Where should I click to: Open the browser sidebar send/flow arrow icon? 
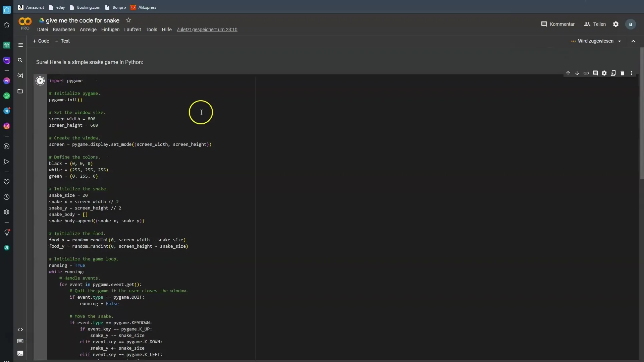[7, 162]
